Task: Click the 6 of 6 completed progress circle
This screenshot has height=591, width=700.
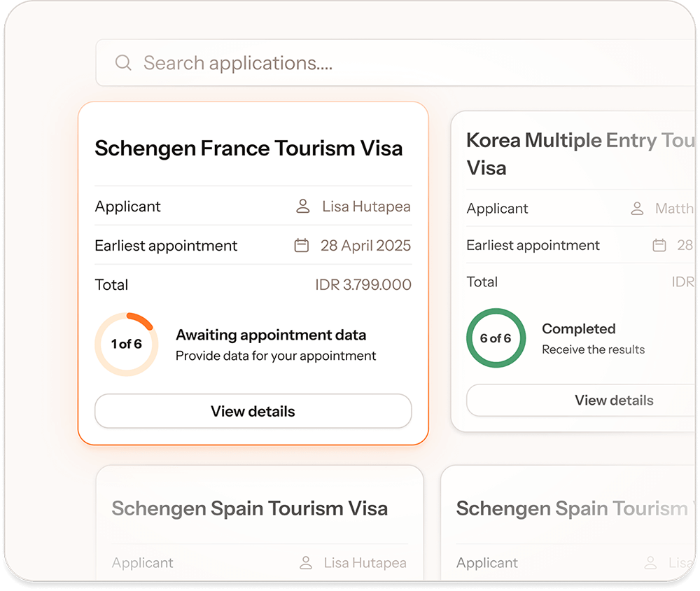Action: pos(496,338)
